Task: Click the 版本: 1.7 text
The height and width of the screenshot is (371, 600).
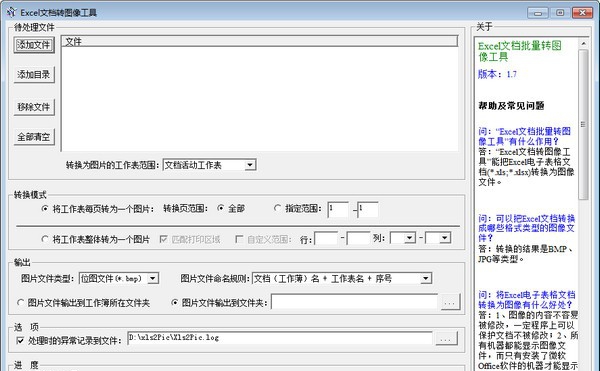Action: click(x=497, y=74)
